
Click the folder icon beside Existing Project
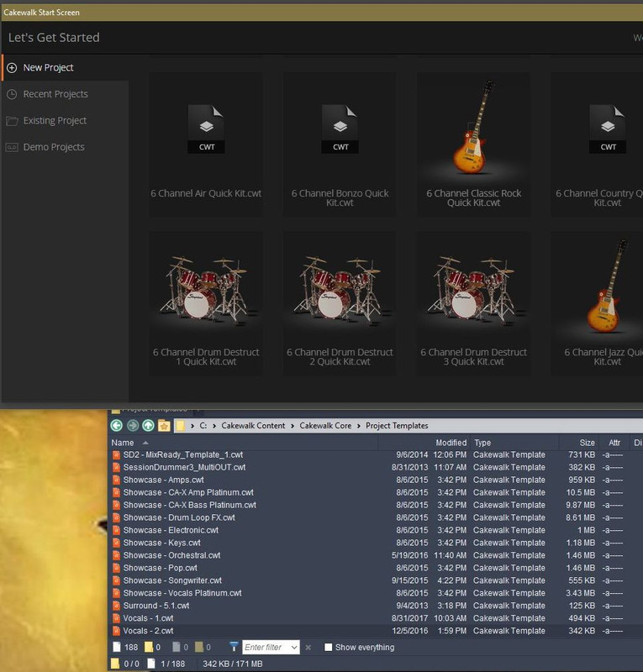click(12, 121)
